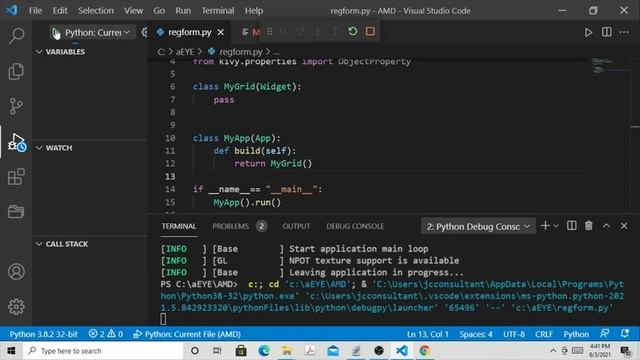Open the Terminal menu
This screenshot has height=360, width=640.
[x=218, y=11]
